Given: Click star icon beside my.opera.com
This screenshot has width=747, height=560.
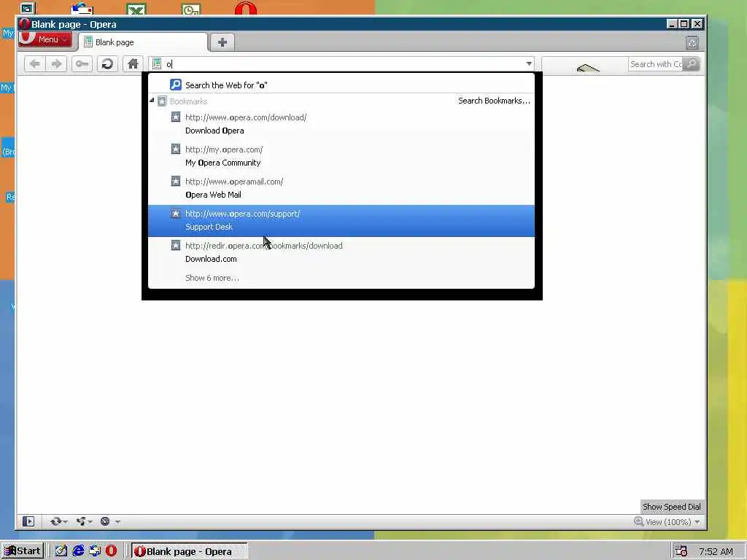Looking at the screenshot, I should [176, 149].
